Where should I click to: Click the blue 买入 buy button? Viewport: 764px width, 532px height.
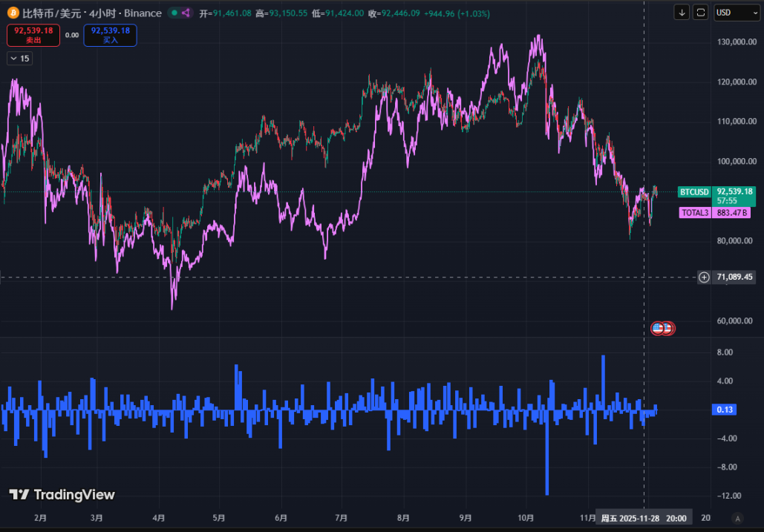tap(110, 35)
